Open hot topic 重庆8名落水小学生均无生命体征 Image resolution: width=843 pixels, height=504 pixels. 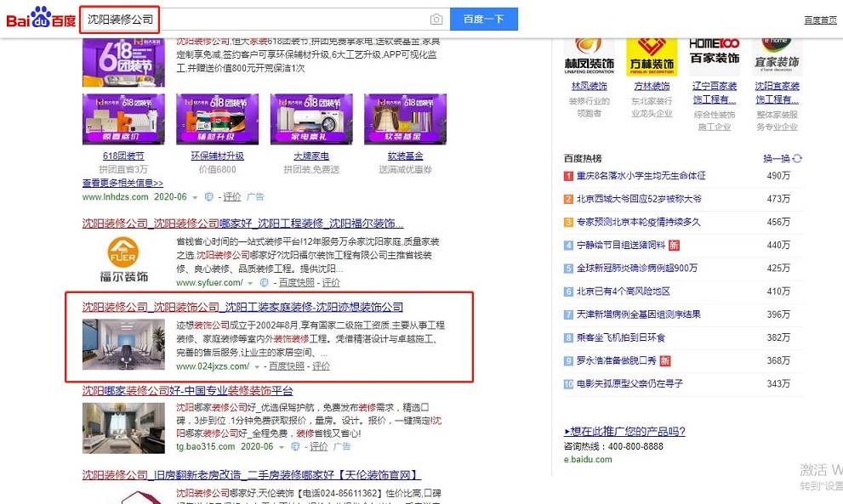(x=641, y=176)
